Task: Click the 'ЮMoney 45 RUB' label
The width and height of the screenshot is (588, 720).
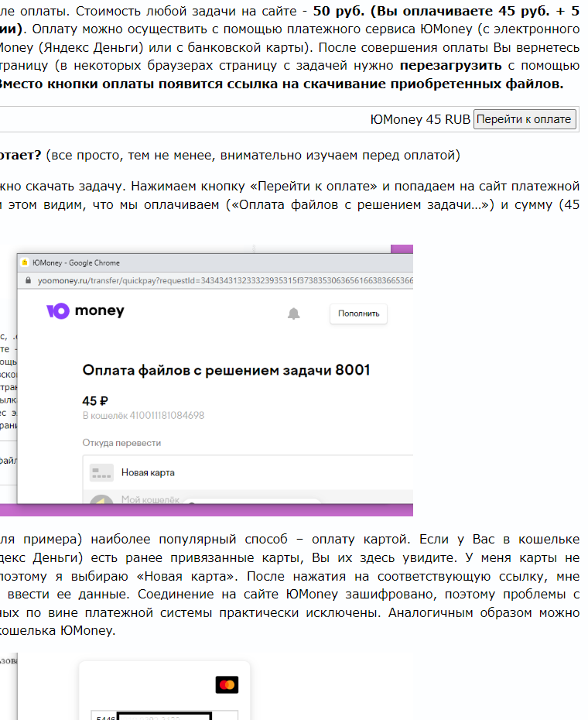Action: [x=420, y=119]
